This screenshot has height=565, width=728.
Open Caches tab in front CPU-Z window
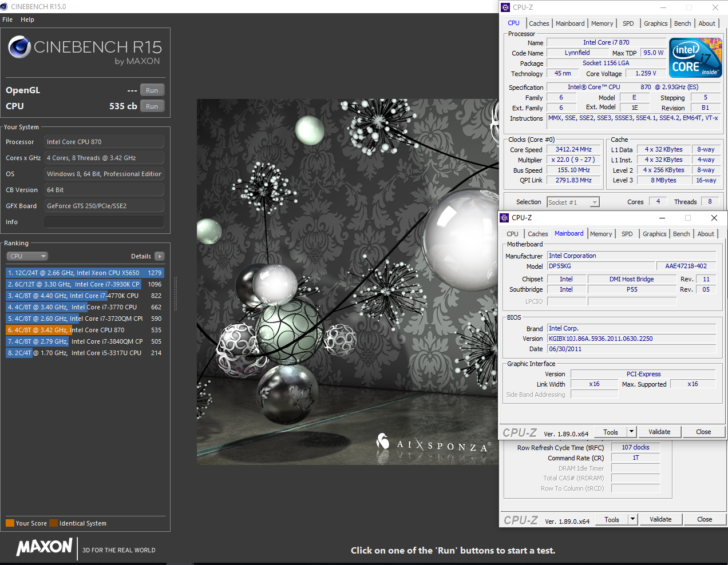(x=537, y=234)
